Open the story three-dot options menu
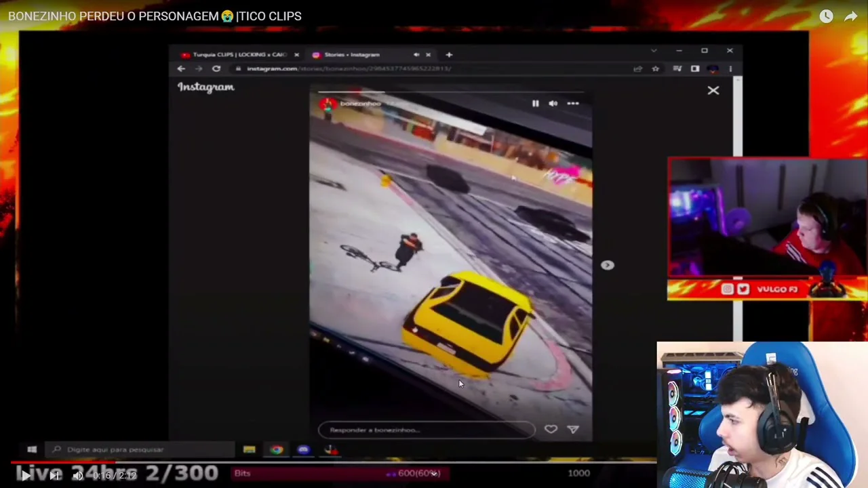The image size is (868, 488). point(573,104)
